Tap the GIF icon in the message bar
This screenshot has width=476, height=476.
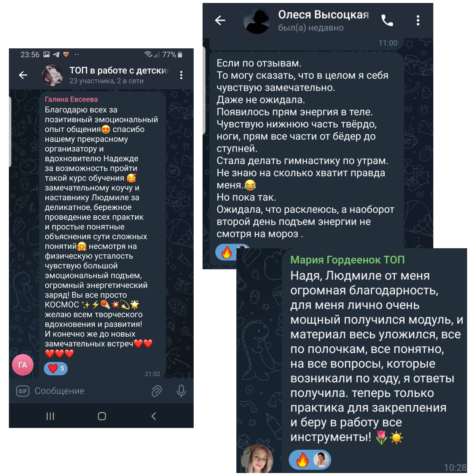[x=23, y=391]
